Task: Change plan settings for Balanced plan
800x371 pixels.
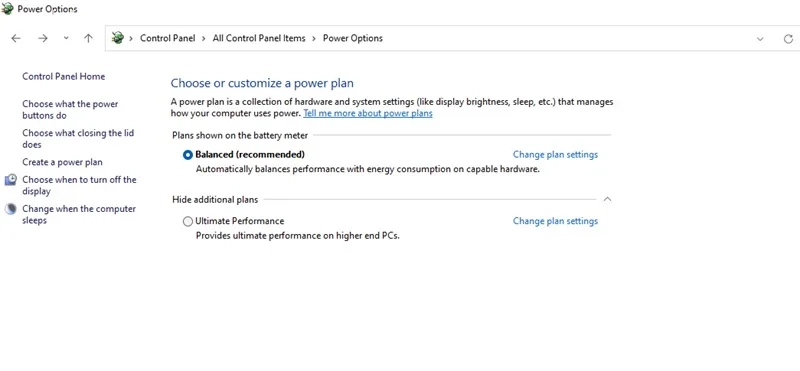Action: [555, 155]
